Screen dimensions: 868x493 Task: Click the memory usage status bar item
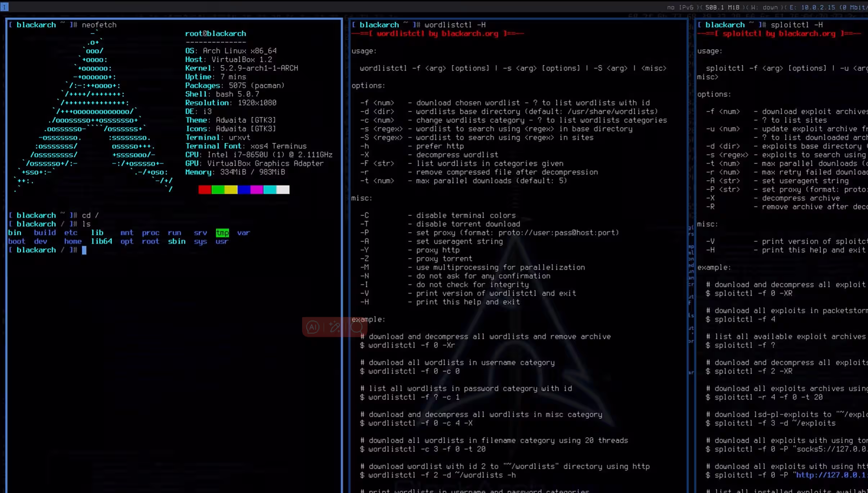(722, 7)
